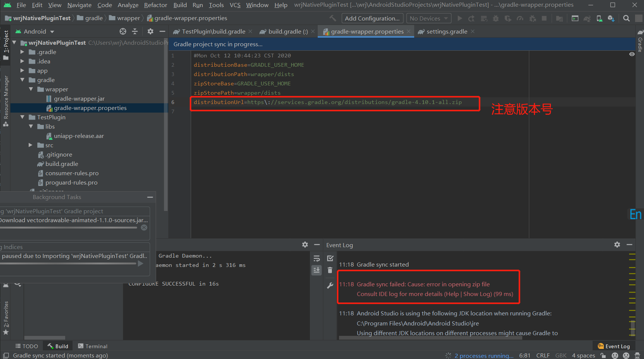Click the Run Anything terminal-window icon
This screenshot has height=359, width=644.
pos(575,18)
